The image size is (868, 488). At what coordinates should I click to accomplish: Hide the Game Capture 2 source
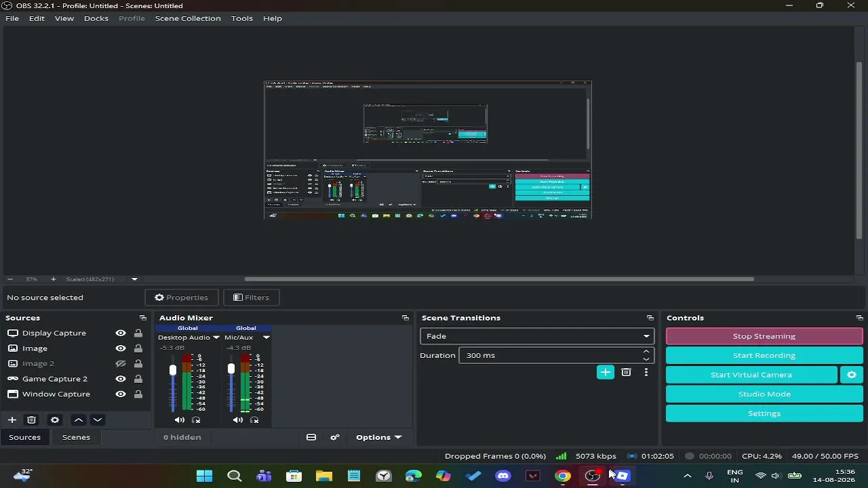120,379
